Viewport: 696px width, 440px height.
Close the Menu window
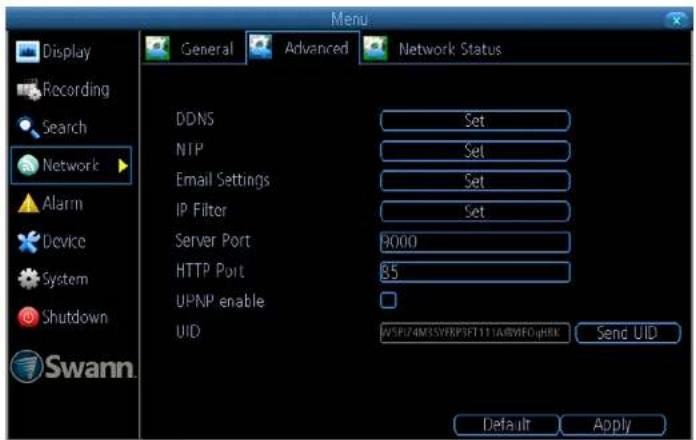pyautogui.click(x=677, y=20)
